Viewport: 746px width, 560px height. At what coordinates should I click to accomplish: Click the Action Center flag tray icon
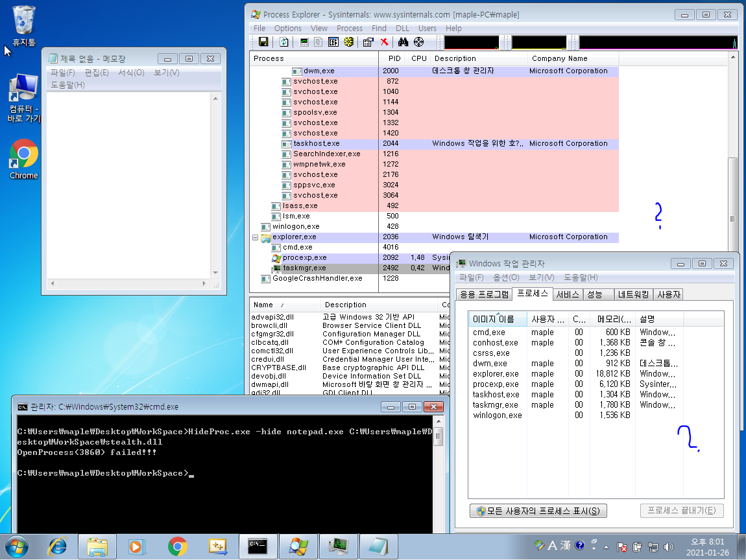click(x=622, y=547)
